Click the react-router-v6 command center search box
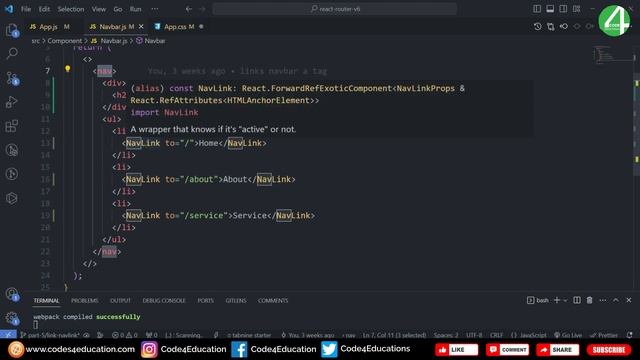 pos(334,9)
